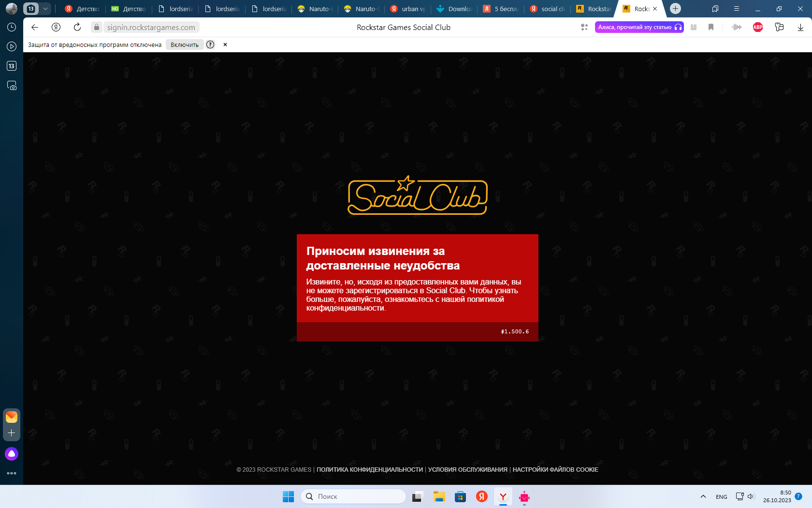Click the profile avatar picture
Image resolution: width=812 pixels, height=508 pixels.
click(x=12, y=9)
